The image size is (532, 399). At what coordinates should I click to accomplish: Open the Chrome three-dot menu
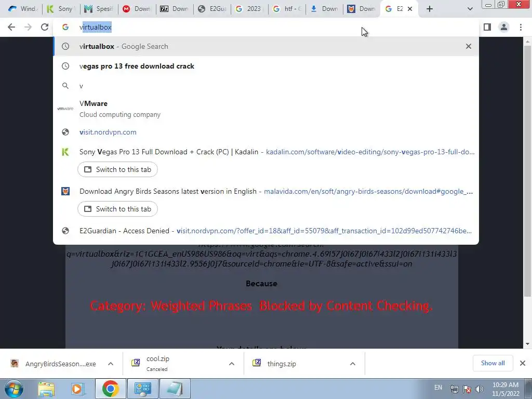click(521, 27)
